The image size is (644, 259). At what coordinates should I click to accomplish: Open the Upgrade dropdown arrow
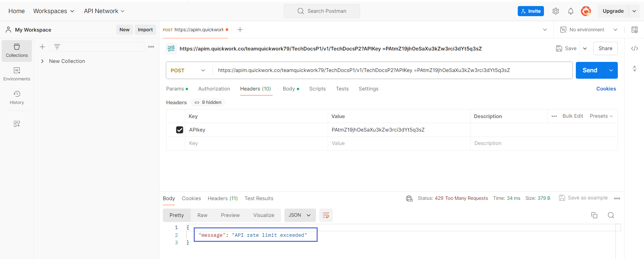[x=634, y=11]
